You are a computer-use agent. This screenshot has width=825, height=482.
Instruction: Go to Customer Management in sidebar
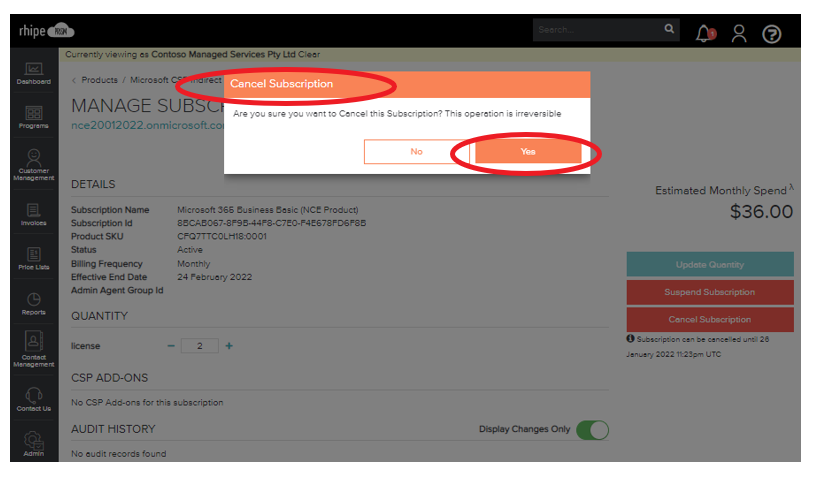coord(34,165)
